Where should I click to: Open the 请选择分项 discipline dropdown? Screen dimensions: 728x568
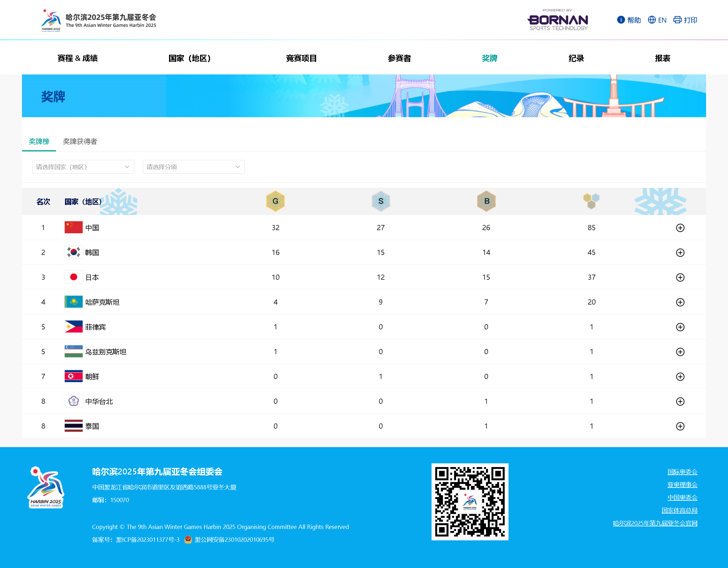tap(194, 167)
